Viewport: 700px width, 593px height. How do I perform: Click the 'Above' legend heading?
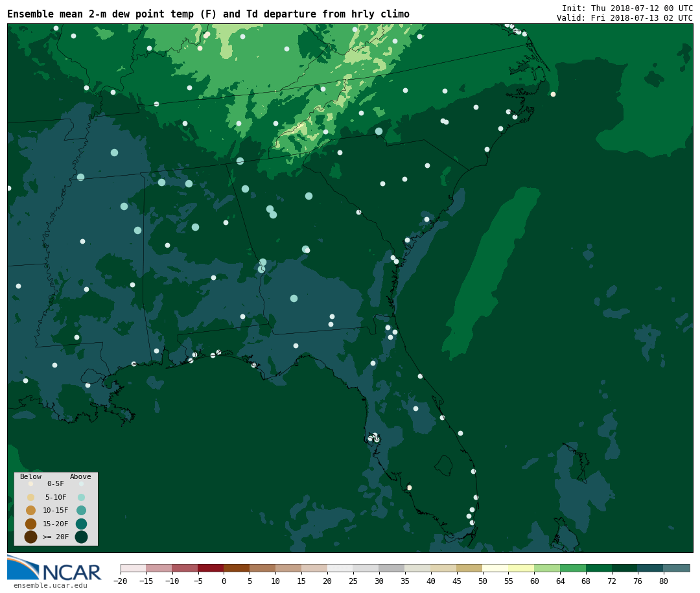tap(80, 476)
